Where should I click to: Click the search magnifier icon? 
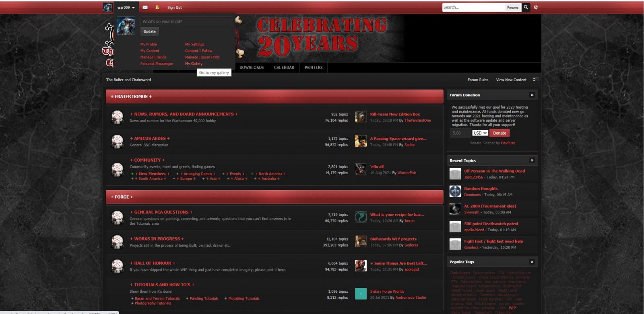(526, 7)
